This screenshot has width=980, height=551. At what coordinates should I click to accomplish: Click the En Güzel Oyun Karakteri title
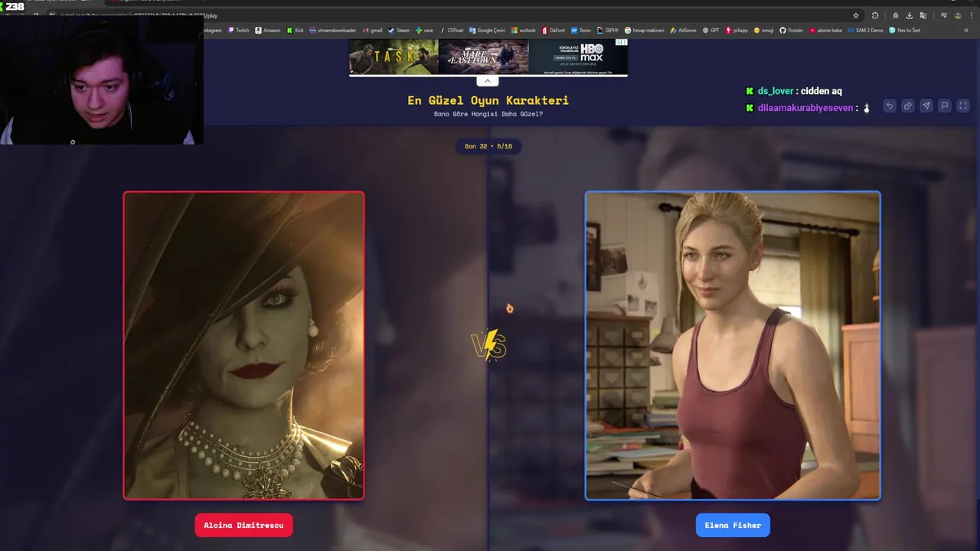[488, 100]
